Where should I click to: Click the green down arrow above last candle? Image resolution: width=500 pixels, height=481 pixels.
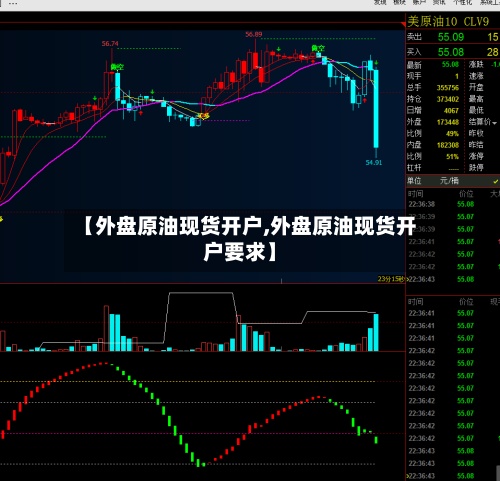[376, 62]
